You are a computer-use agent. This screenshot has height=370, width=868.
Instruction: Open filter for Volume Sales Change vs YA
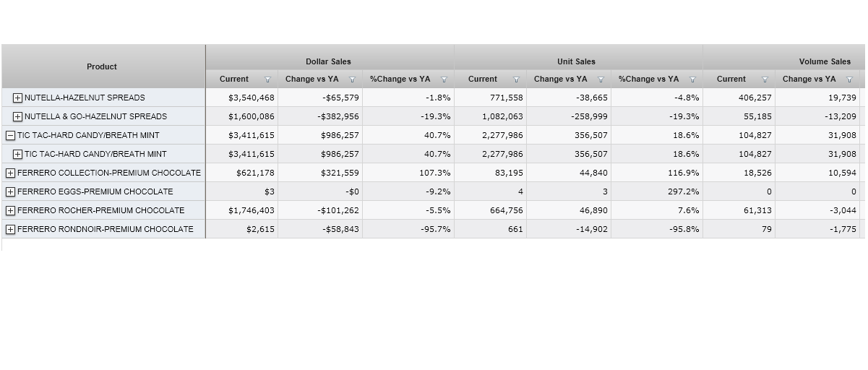(x=850, y=79)
